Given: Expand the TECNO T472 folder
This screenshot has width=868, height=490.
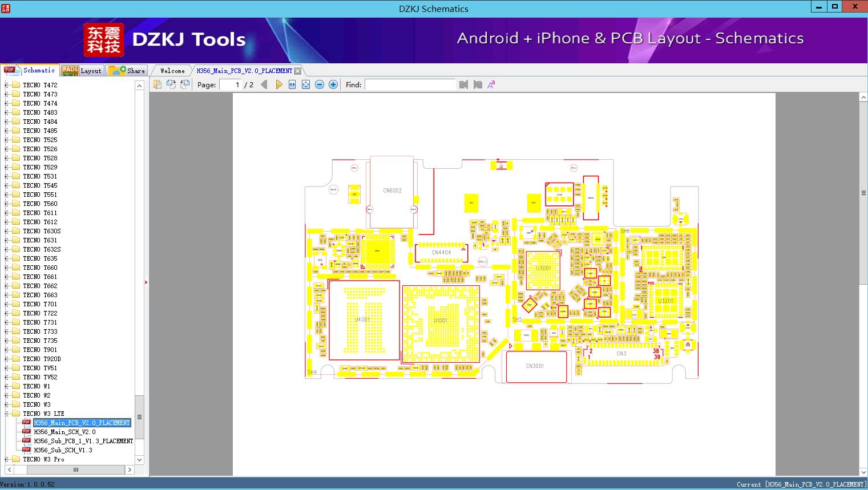Looking at the screenshot, I should coord(6,85).
